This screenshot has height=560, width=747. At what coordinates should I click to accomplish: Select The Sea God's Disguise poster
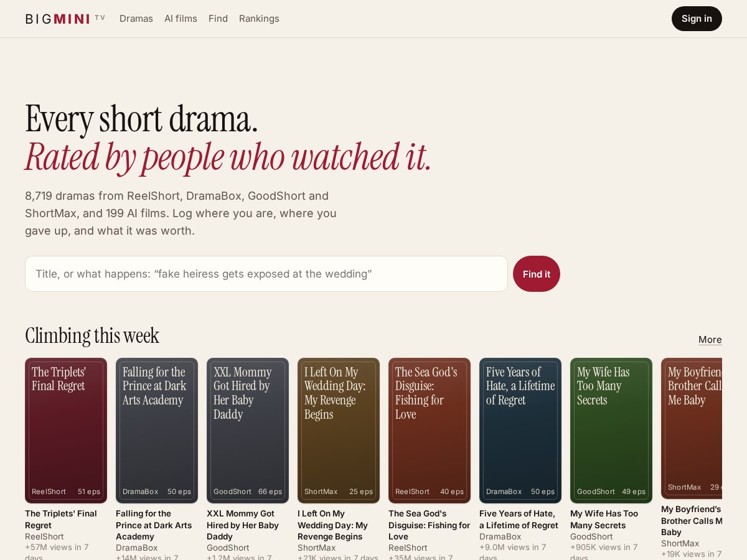[430, 431]
